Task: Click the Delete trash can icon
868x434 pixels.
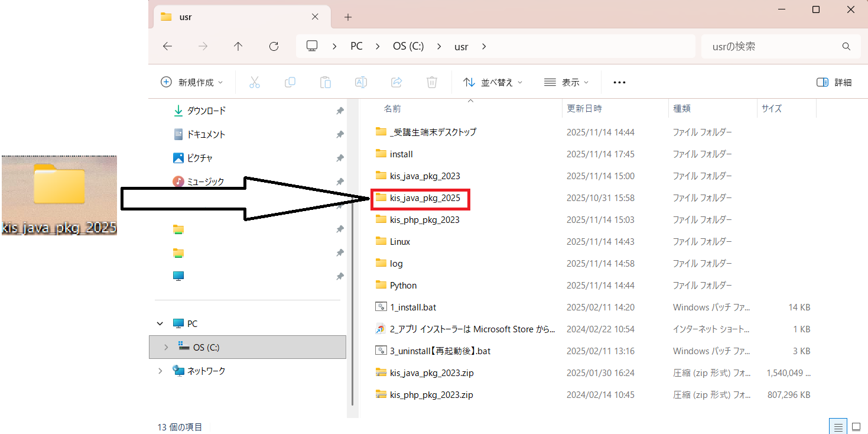Action: [x=432, y=82]
